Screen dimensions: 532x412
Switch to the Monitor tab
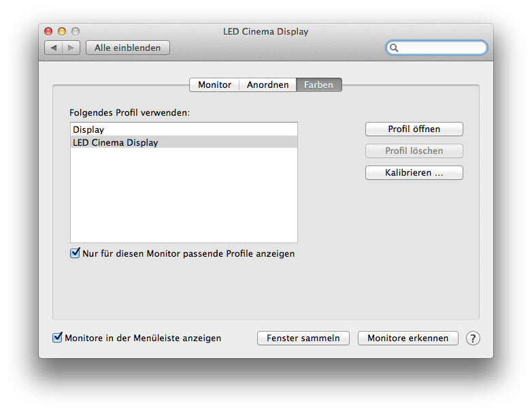pyautogui.click(x=214, y=84)
